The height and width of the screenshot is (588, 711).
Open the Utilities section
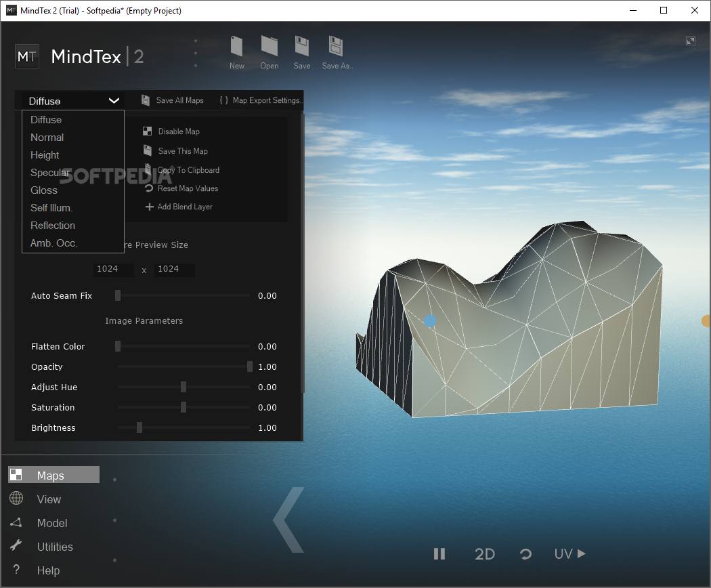point(55,547)
